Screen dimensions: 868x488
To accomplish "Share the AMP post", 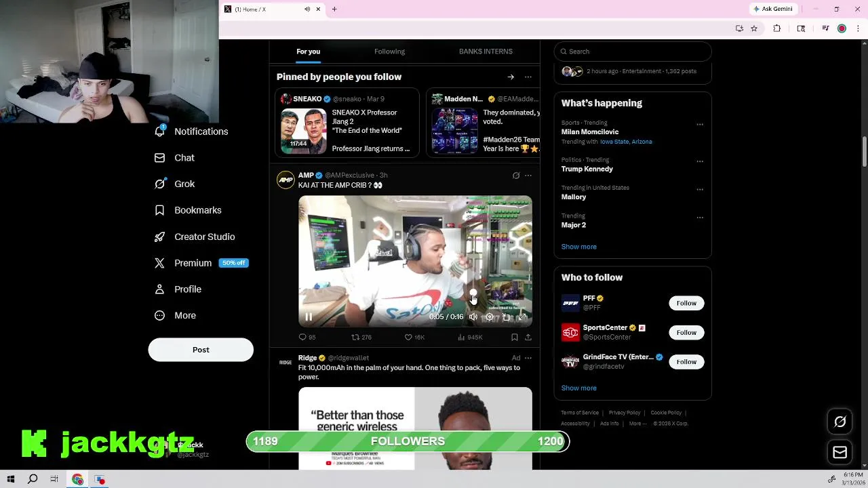I will click(x=528, y=337).
